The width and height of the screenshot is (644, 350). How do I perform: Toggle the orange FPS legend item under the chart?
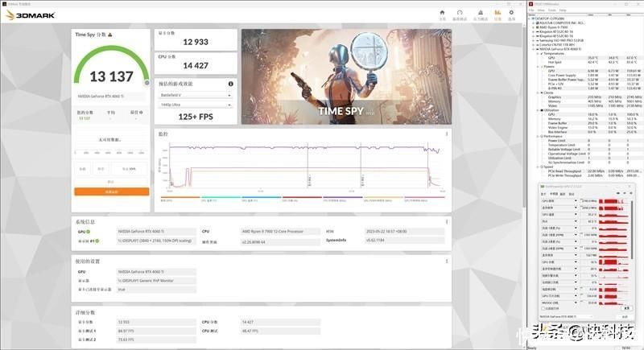pos(180,199)
